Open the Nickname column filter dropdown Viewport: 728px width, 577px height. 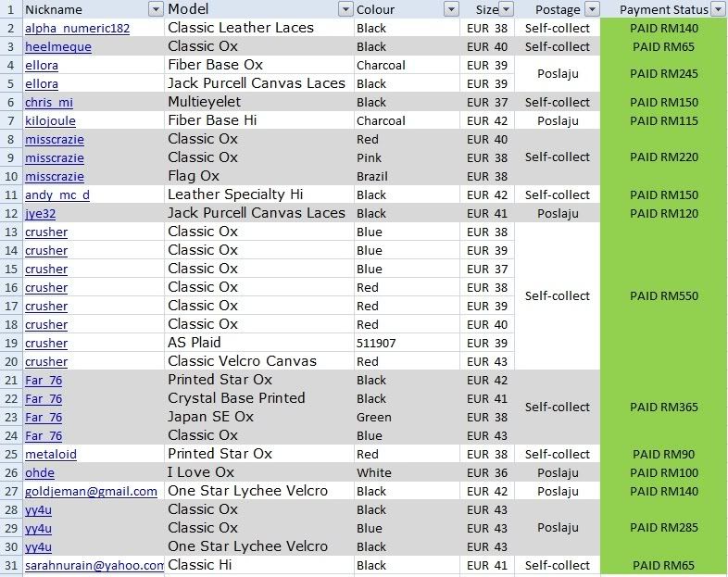(x=155, y=9)
